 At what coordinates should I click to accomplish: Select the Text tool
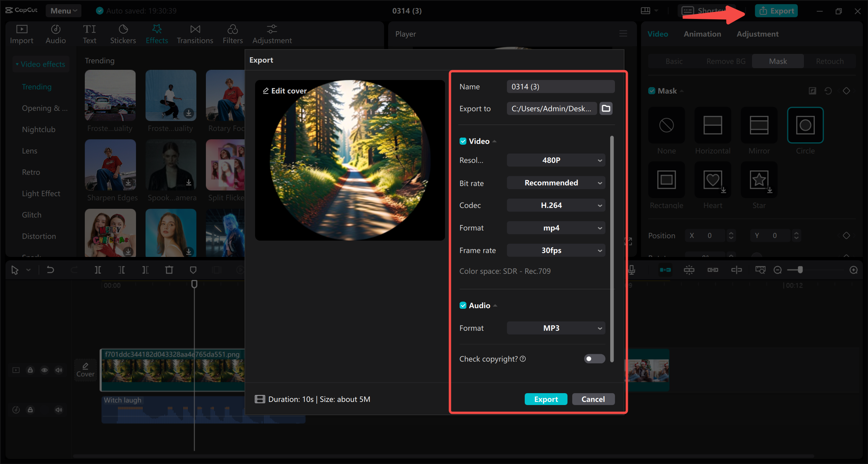89,33
